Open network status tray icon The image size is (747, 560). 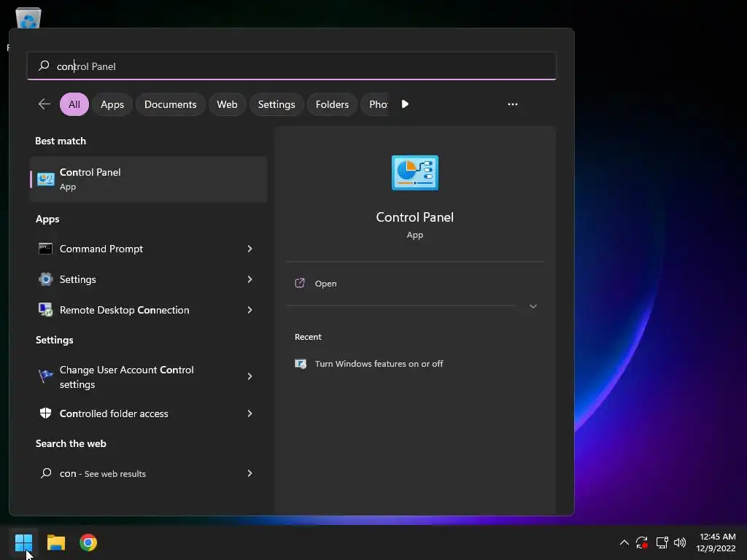point(662,542)
